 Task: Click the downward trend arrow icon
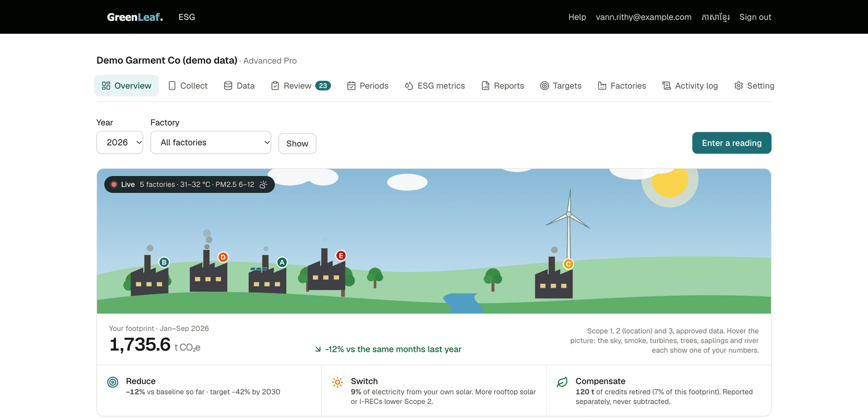pos(318,350)
